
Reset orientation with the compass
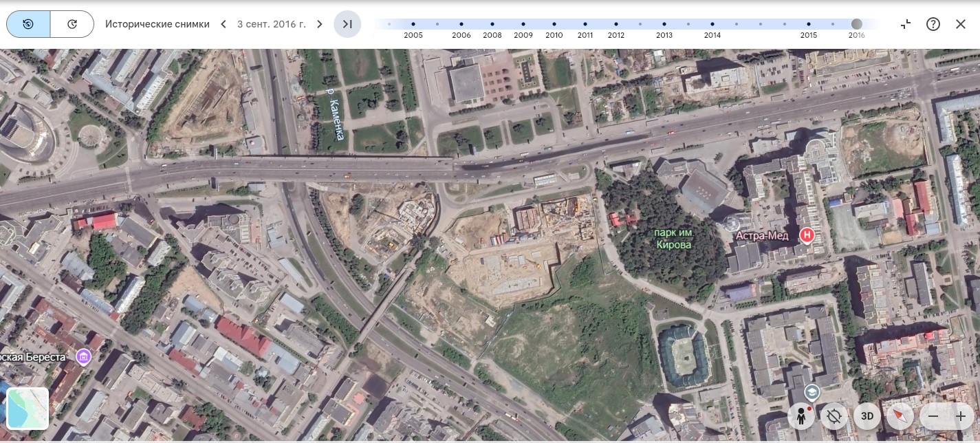[x=900, y=416]
